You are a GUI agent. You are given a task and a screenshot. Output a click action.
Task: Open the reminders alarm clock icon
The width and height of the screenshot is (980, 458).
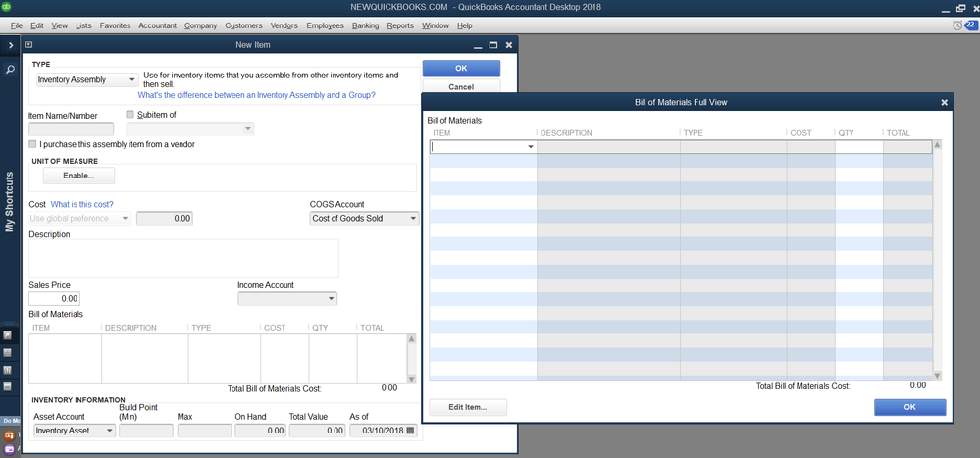[957, 25]
